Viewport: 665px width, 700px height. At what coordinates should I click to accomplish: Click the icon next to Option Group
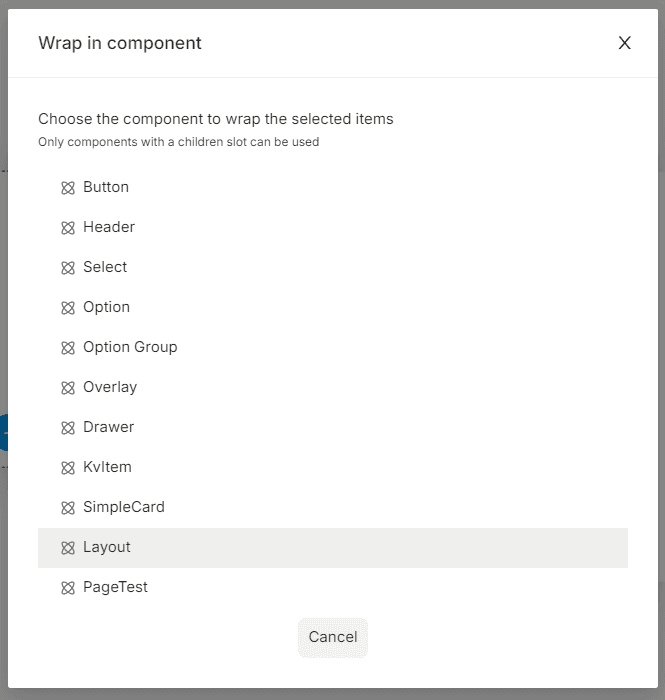68,348
